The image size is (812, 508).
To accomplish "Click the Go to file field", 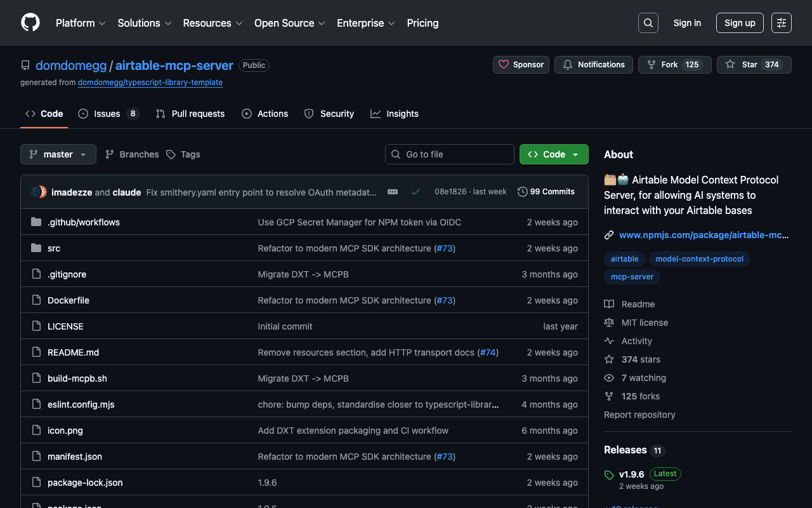I will click(450, 154).
